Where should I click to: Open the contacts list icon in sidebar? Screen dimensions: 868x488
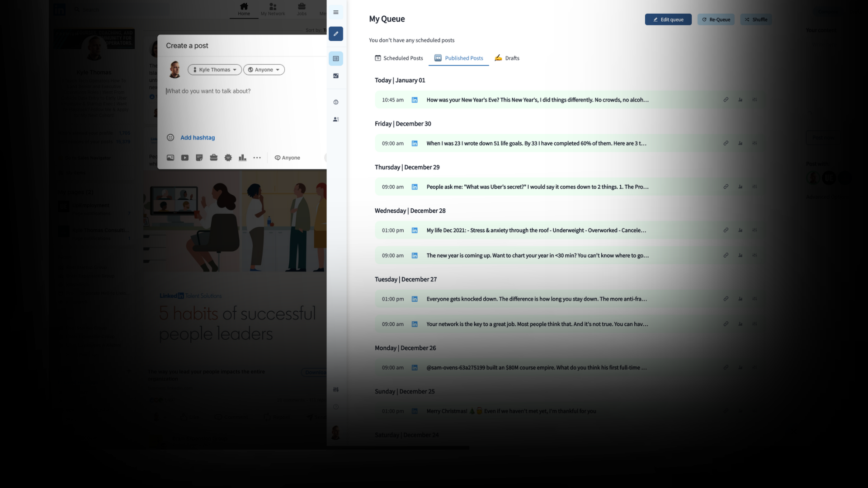pos(335,119)
